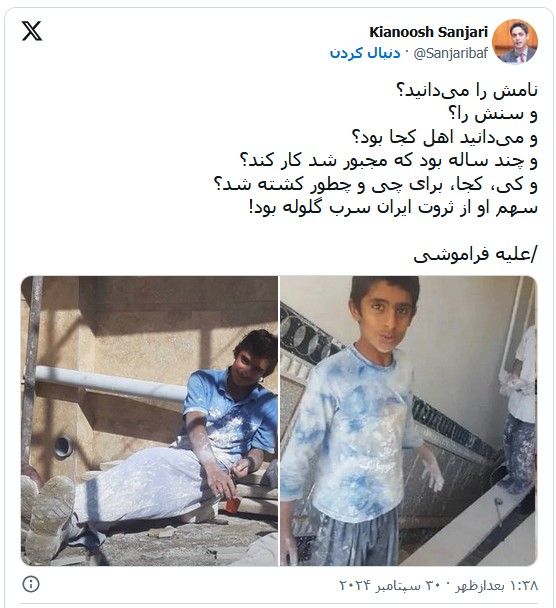Show tweet info via the circled i icon

click(x=31, y=584)
